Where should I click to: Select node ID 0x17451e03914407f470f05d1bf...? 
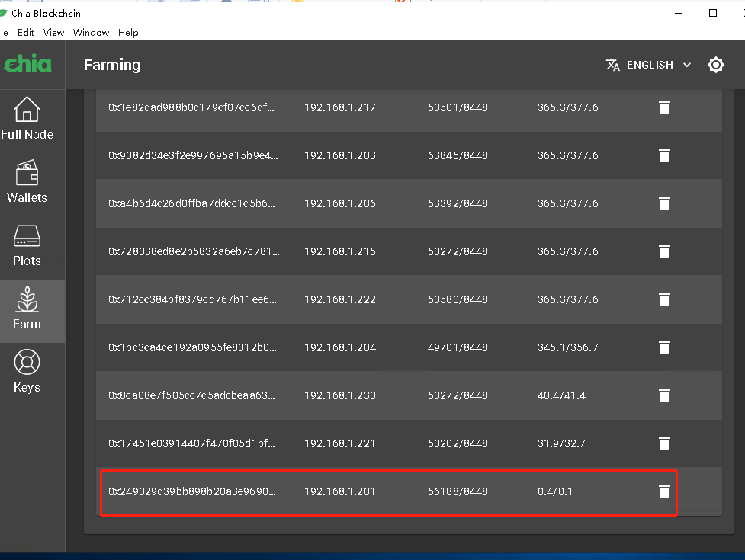[191, 443]
